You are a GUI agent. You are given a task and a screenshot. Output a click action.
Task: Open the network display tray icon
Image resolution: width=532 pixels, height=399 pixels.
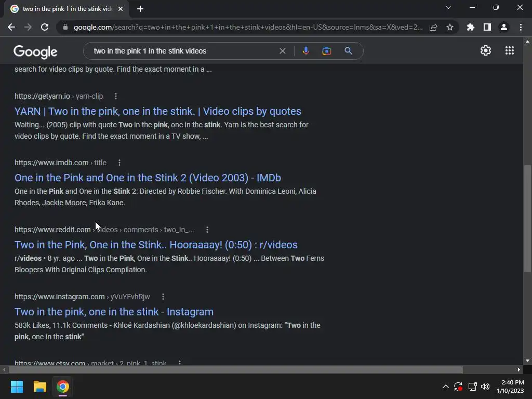pyautogui.click(x=472, y=387)
